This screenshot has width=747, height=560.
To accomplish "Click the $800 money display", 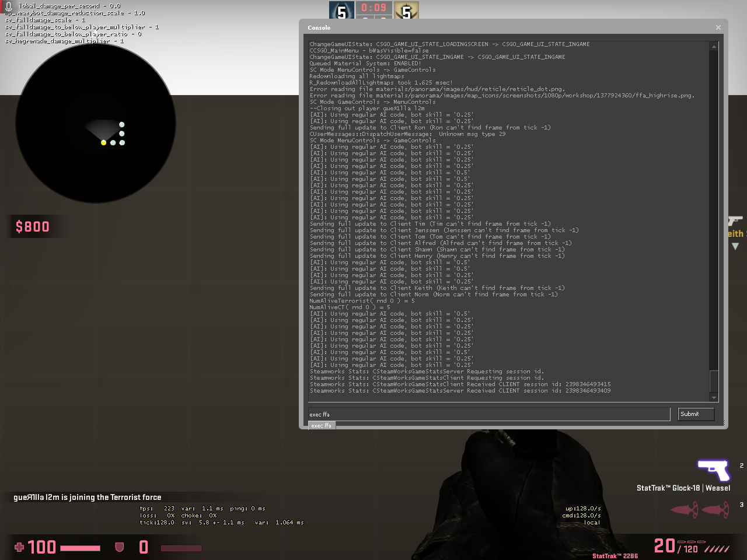I will (x=33, y=227).
